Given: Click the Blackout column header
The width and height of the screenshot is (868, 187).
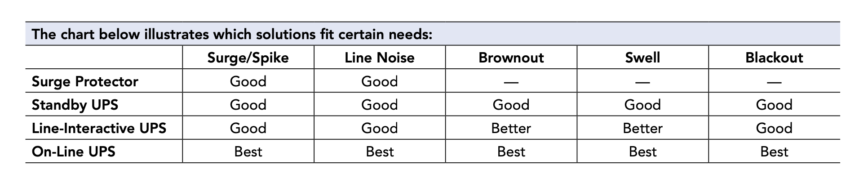Looking at the screenshot, I should click(x=774, y=58).
